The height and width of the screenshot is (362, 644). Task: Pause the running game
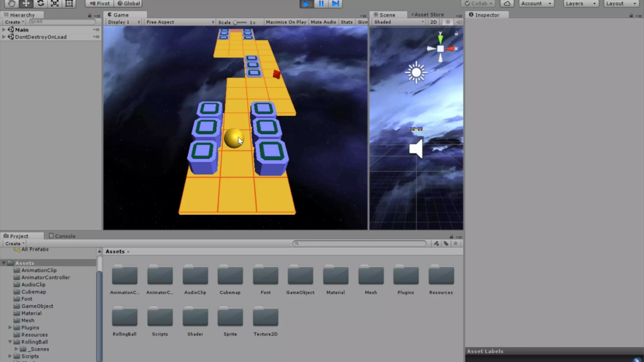pos(321,4)
